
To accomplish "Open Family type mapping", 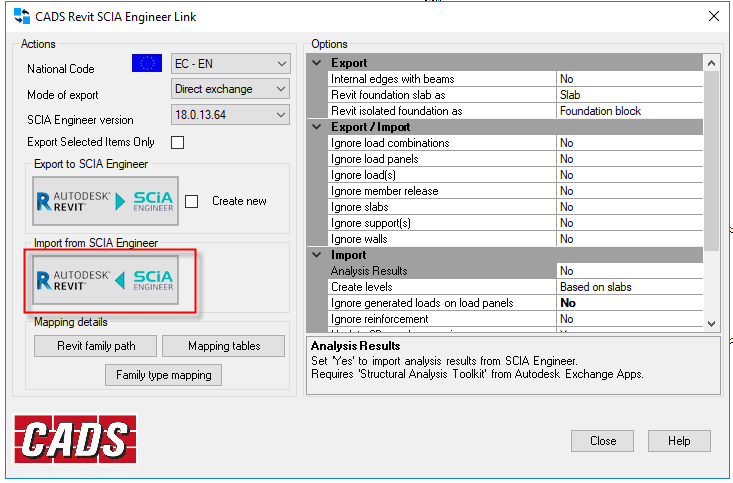I will tap(164, 375).
